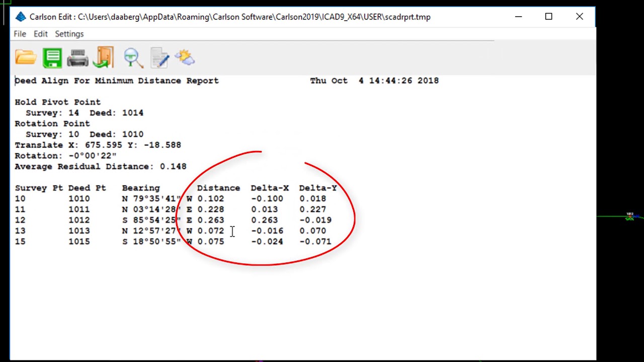Click survey point 15 in table
Viewport: 644px width, 362px height.
(20, 242)
